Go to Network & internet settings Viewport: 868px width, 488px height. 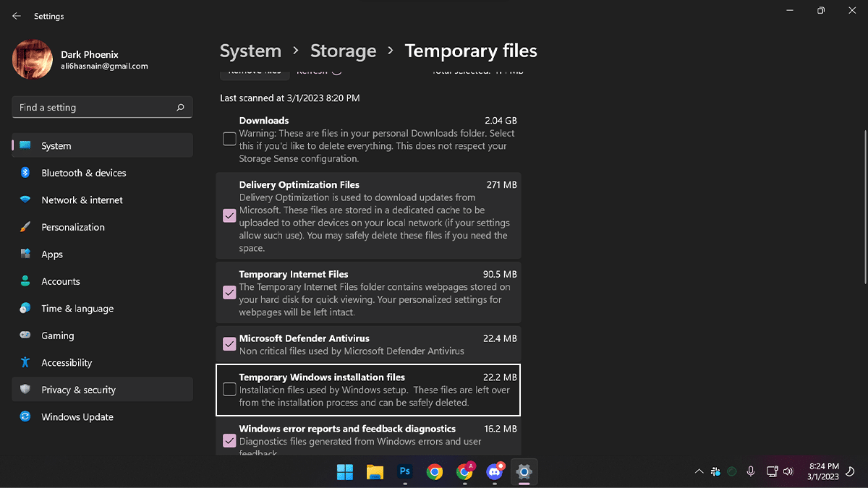click(82, 200)
